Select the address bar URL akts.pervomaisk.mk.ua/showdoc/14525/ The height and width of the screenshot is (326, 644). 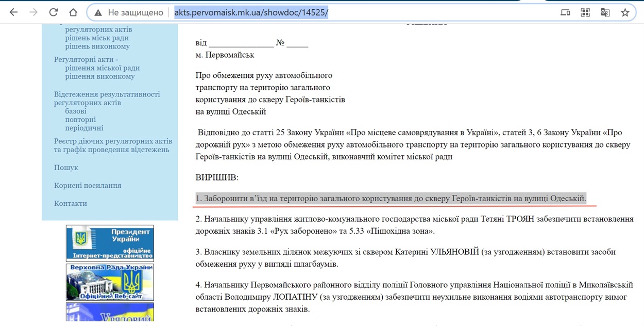coord(251,12)
